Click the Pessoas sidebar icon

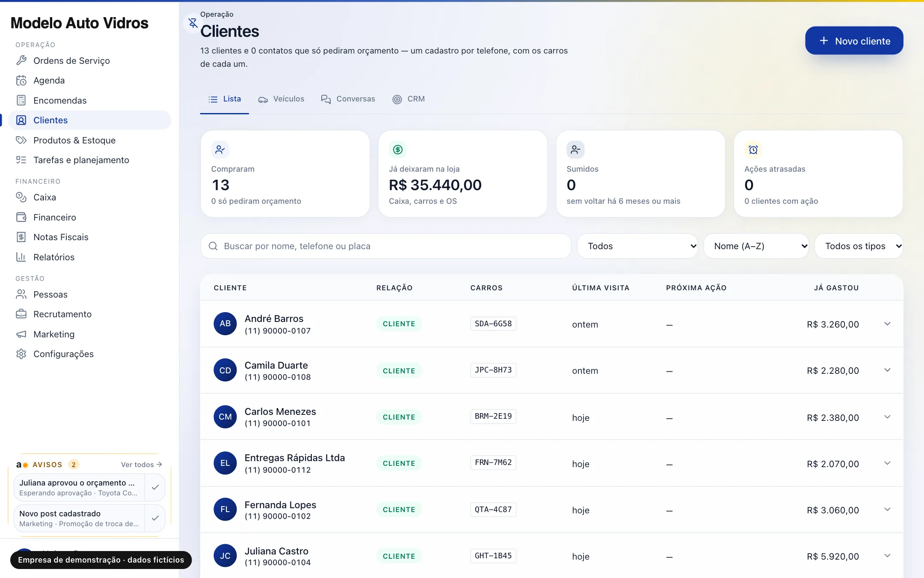[x=21, y=294]
